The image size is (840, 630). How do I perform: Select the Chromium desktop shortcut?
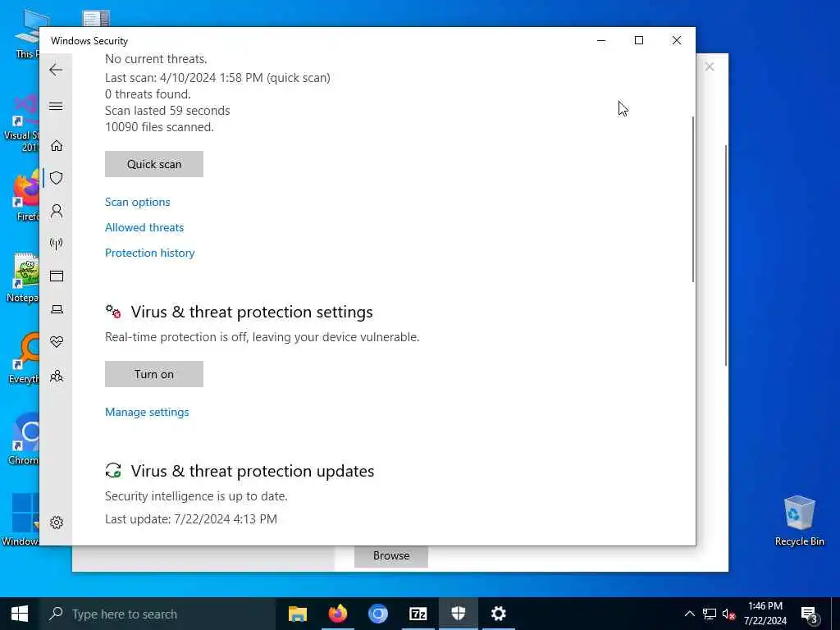click(x=22, y=440)
